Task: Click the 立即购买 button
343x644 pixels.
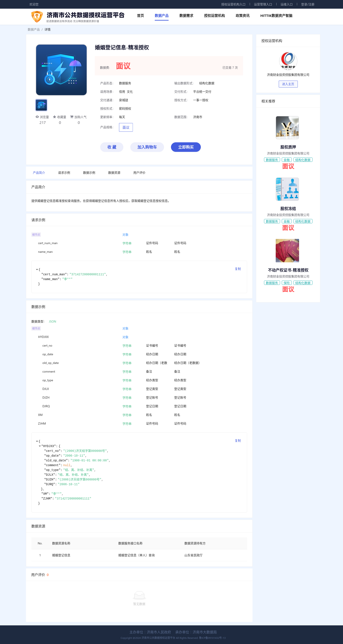Action: 186,147
